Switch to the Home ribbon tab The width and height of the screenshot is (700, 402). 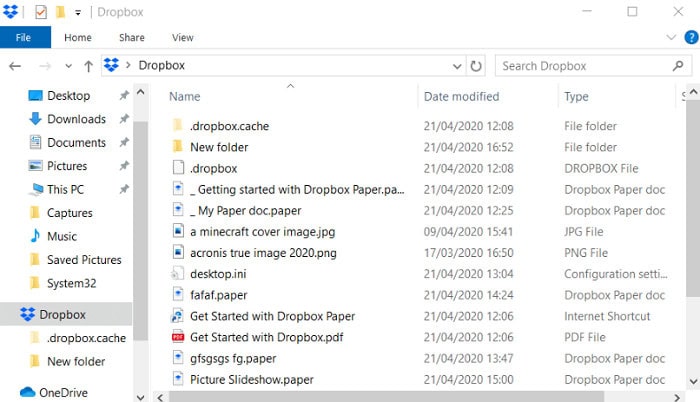pos(78,38)
